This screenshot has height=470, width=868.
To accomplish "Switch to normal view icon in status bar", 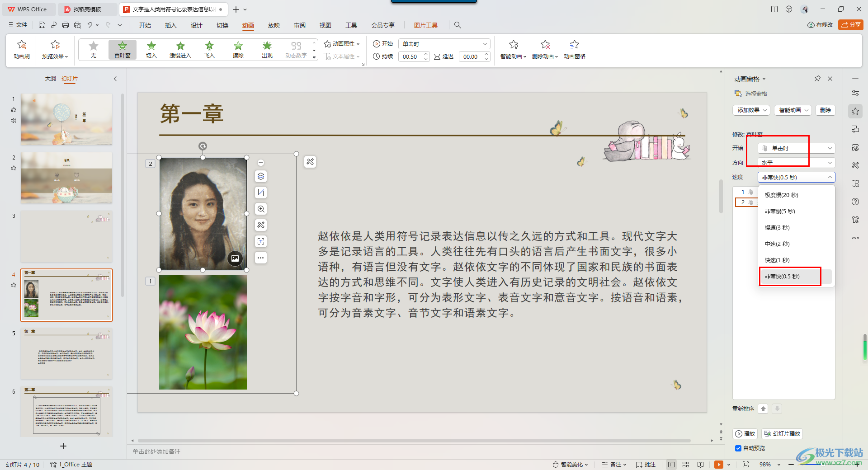I will (x=671, y=465).
